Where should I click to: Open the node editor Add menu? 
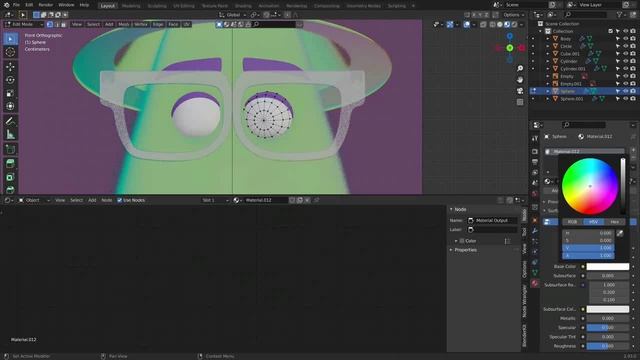tap(92, 200)
